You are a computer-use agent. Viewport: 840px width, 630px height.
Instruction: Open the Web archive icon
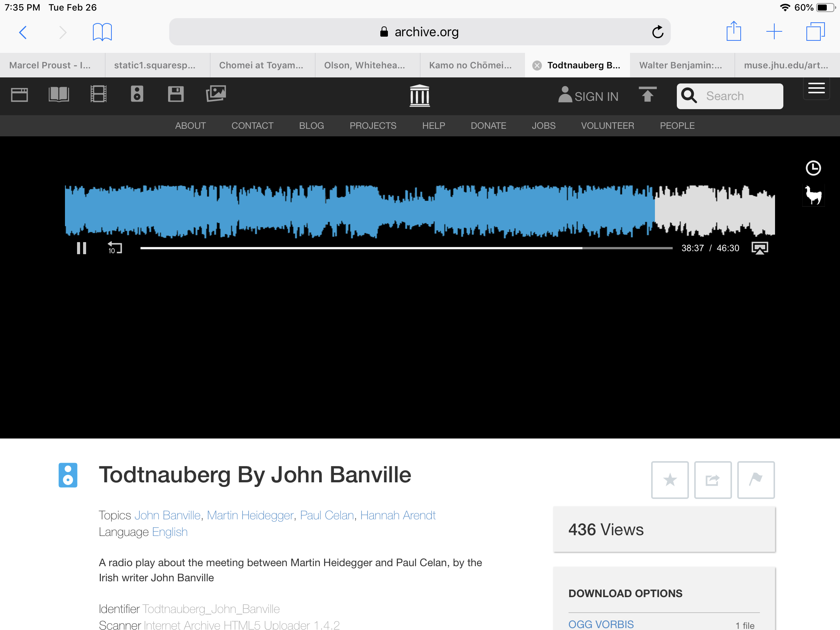(19, 94)
